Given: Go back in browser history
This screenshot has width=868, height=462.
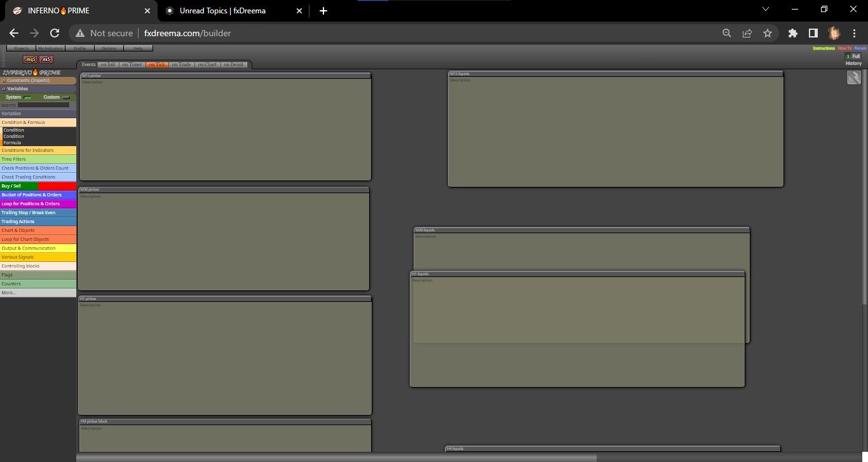Looking at the screenshot, I should pos(14,33).
